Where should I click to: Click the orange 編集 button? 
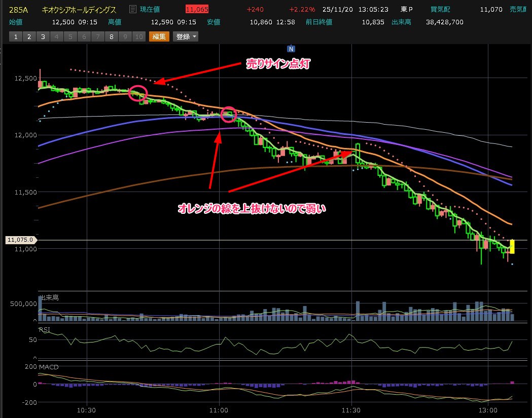point(159,36)
